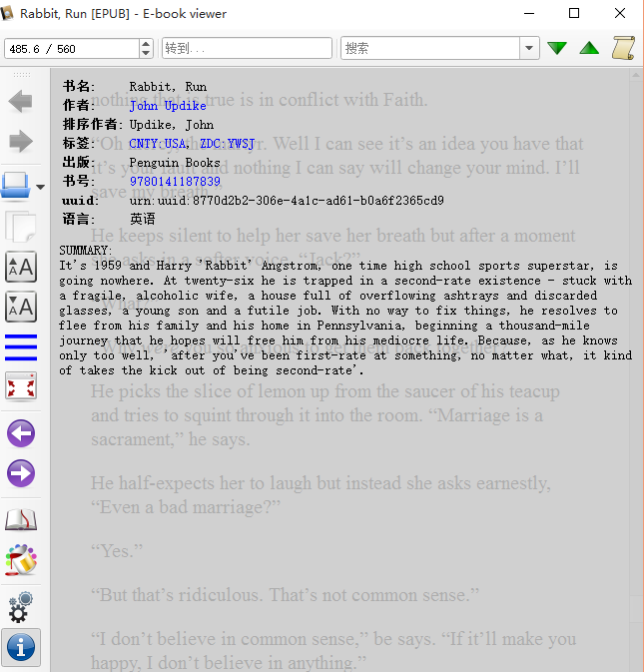Image resolution: width=644 pixels, height=672 pixels.
Task: Increment the page number spinner up
Action: click(146, 44)
